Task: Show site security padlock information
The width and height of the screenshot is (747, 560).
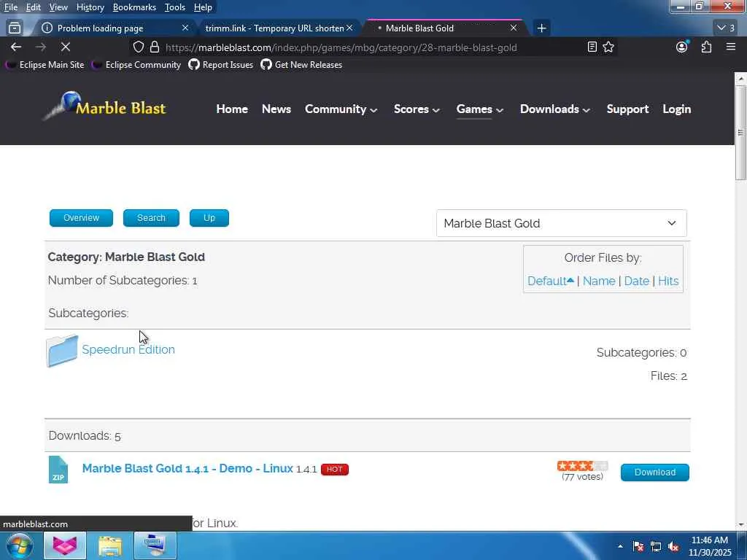Action: (155, 47)
